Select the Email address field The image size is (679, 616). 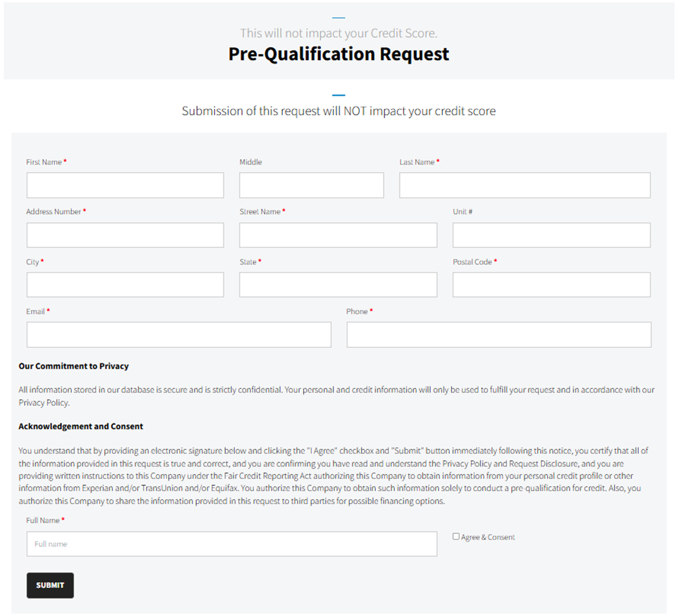click(x=178, y=335)
